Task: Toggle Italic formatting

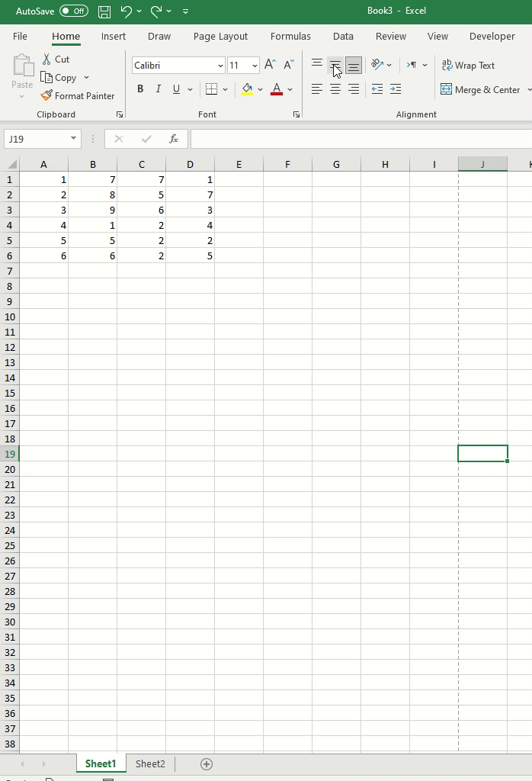Action: [159, 88]
